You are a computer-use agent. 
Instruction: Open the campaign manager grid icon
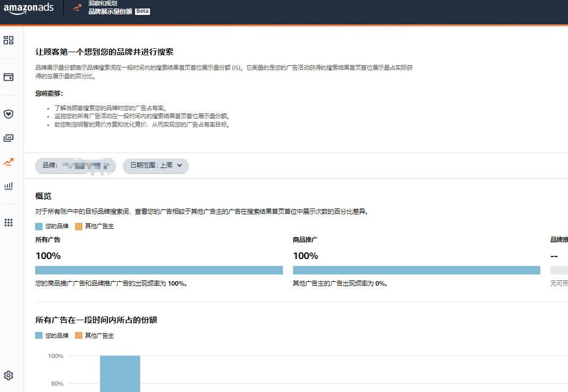[8, 40]
